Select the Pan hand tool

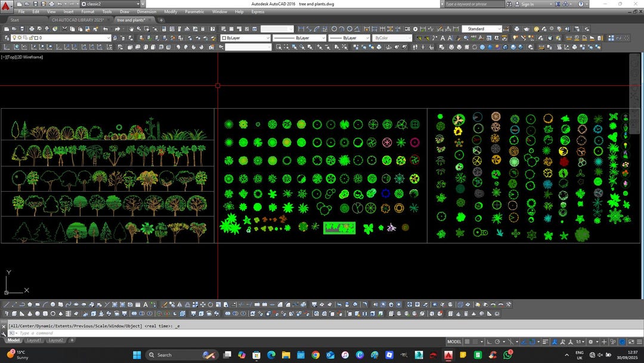click(x=131, y=29)
